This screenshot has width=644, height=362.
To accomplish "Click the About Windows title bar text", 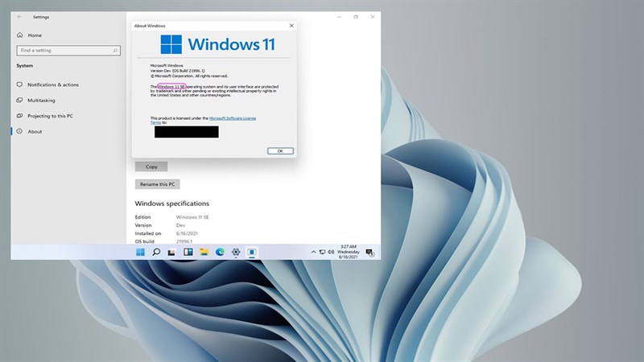I will [150, 26].
